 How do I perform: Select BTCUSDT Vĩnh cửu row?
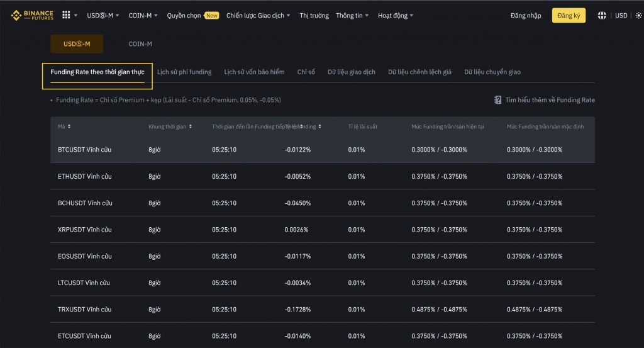(323, 150)
